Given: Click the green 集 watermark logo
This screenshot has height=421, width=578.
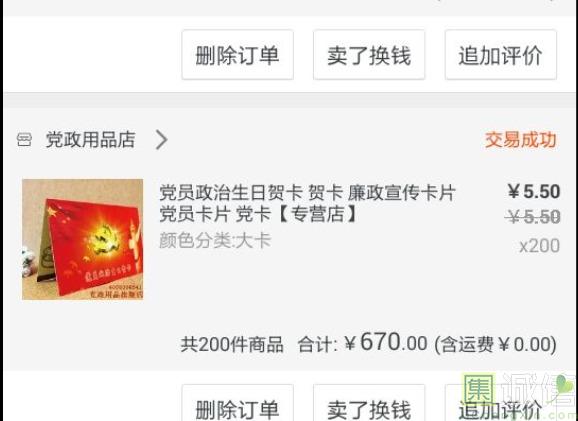Looking at the screenshot, I should (479, 389).
